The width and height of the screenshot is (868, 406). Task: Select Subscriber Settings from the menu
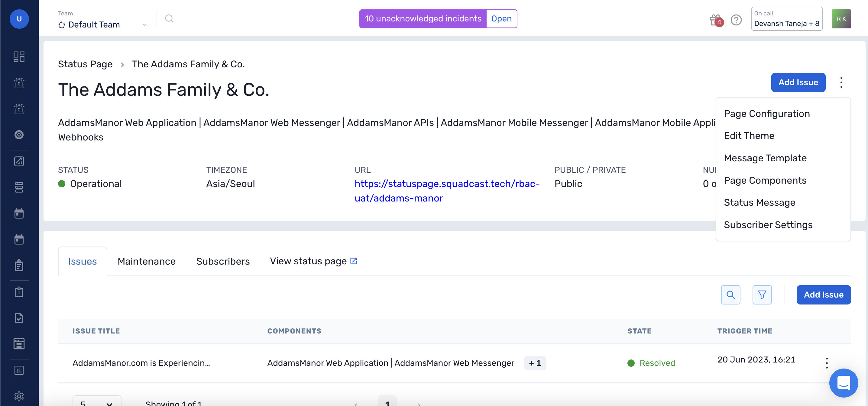[x=768, y=225]
